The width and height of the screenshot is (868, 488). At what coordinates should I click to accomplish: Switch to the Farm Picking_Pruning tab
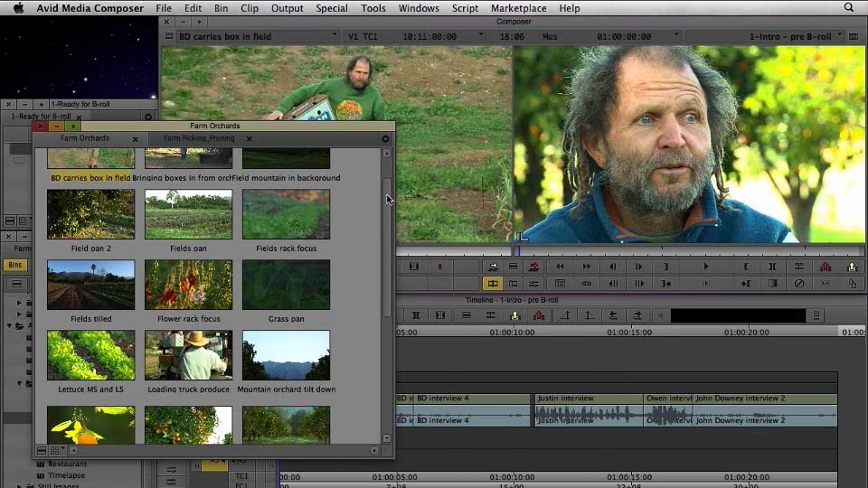coord(199,138)
